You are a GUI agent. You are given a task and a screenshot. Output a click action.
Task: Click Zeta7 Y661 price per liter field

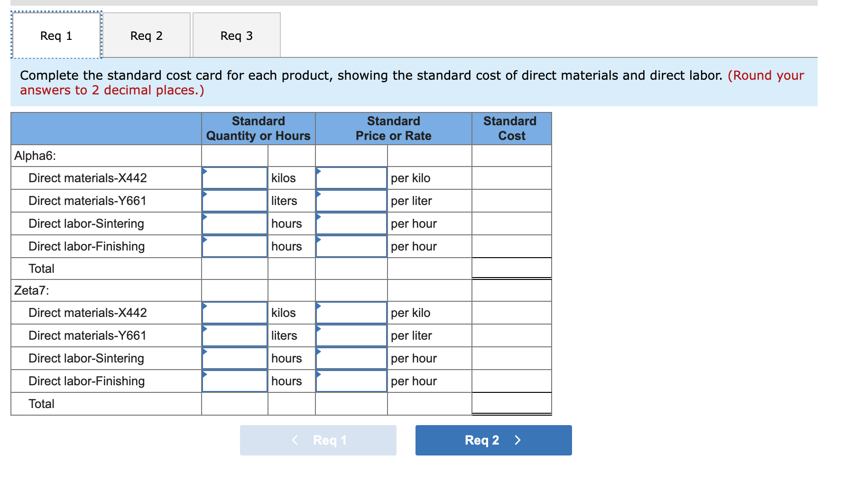coord(351,335)
